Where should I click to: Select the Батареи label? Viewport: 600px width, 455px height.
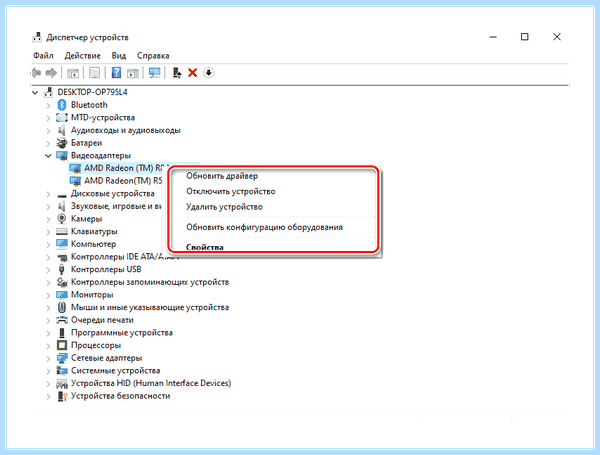[x=86, y=143]
